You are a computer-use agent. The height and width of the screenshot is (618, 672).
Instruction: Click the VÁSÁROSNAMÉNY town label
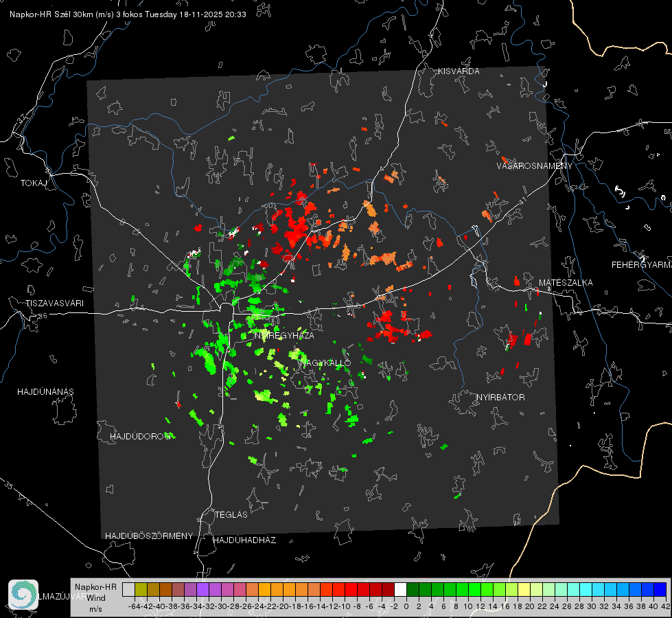pos(535,165)
